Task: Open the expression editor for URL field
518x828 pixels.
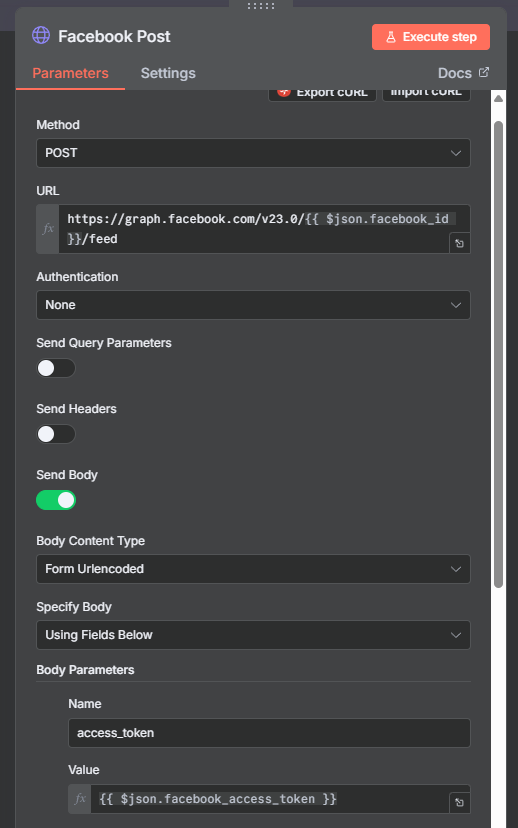Action: coord(459,243)
